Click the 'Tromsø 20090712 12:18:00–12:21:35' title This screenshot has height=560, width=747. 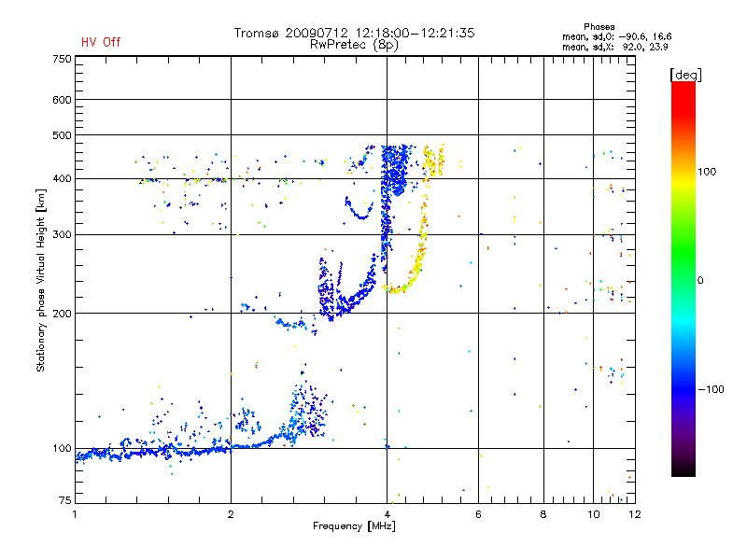coord(354,33)
